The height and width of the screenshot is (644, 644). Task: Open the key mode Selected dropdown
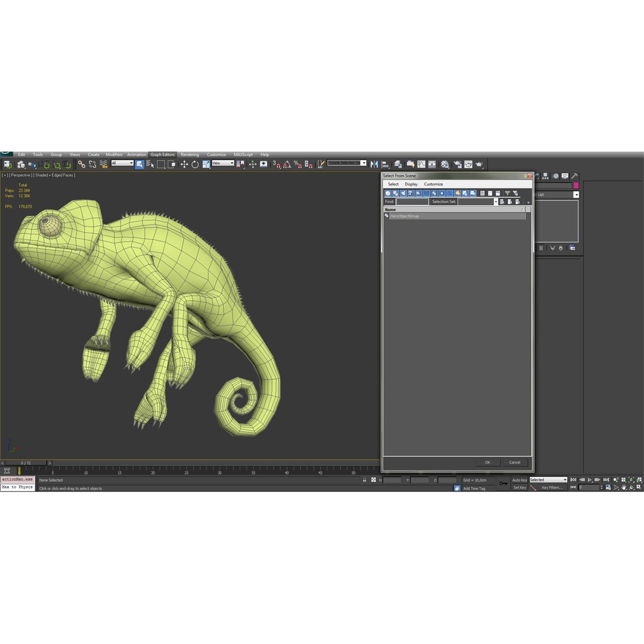click(x=549, y=479)
